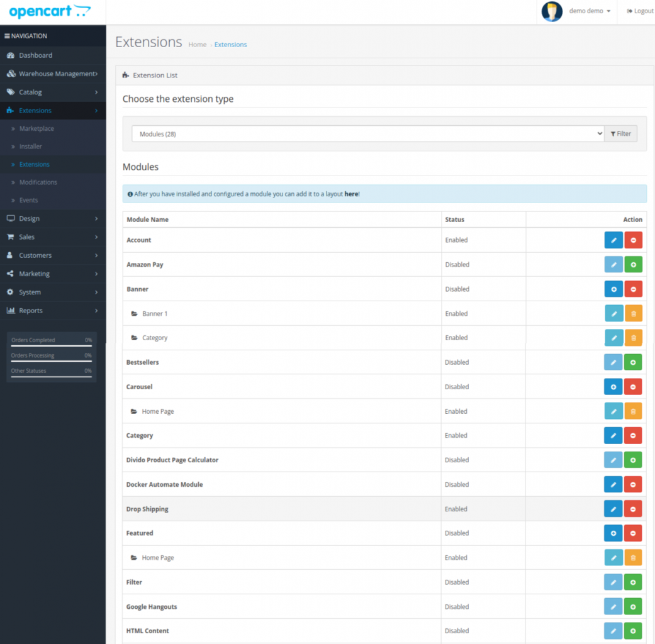Install the Carousel module
This screenshot has height=644, width=655.
[613, 386]
